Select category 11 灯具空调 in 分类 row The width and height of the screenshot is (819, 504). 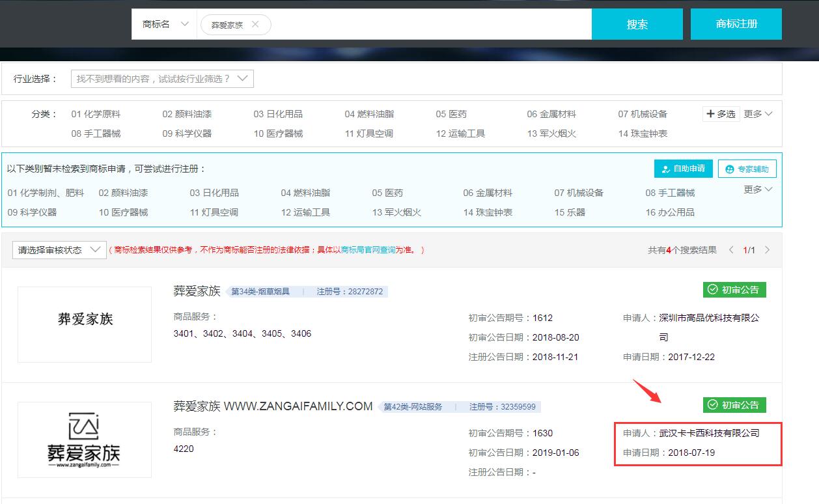[369, 133]
